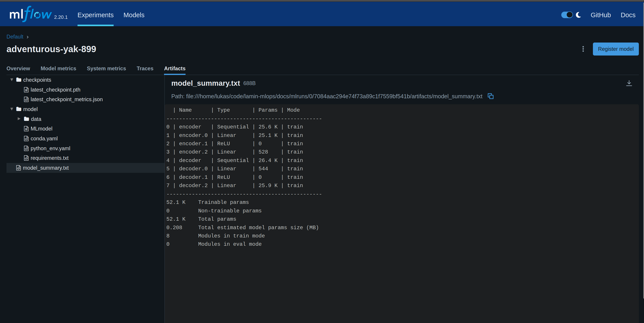Viewport: 644px width, 323px height.
Task: Collapse the model folder arrow
Action: coord(12,109)
